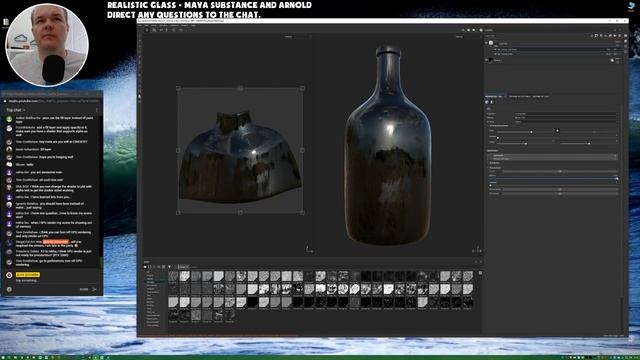Click the Add smart material icon in Layers toolbar

(610, 36)
